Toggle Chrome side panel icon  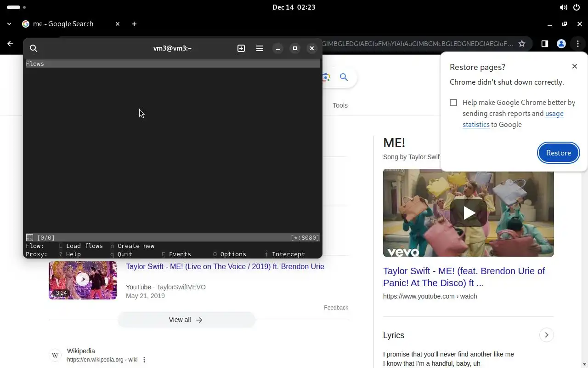point(544,44)
